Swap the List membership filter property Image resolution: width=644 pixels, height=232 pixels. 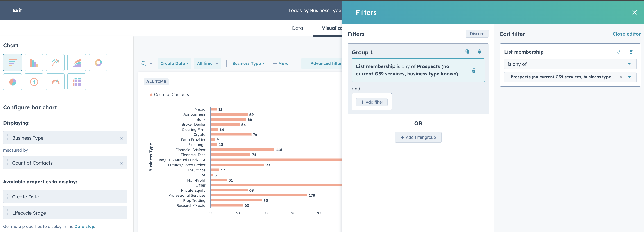click(619, 52)
